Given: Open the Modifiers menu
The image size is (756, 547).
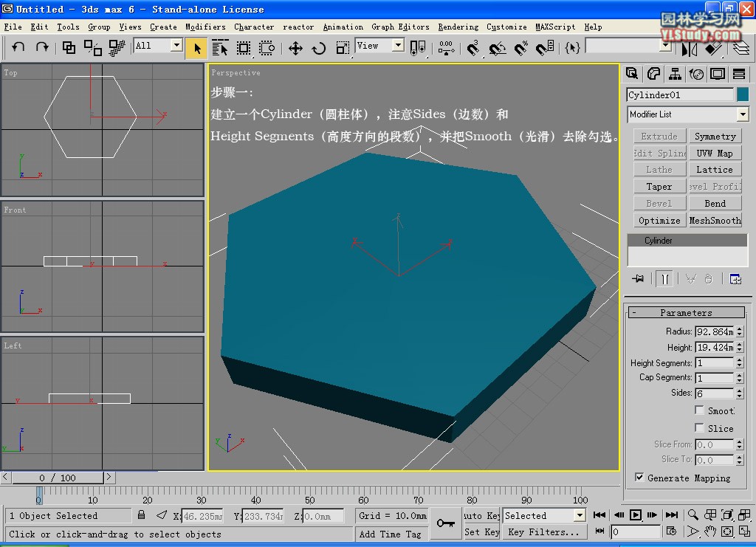Looking at the screenshot, I should [205, 27].
